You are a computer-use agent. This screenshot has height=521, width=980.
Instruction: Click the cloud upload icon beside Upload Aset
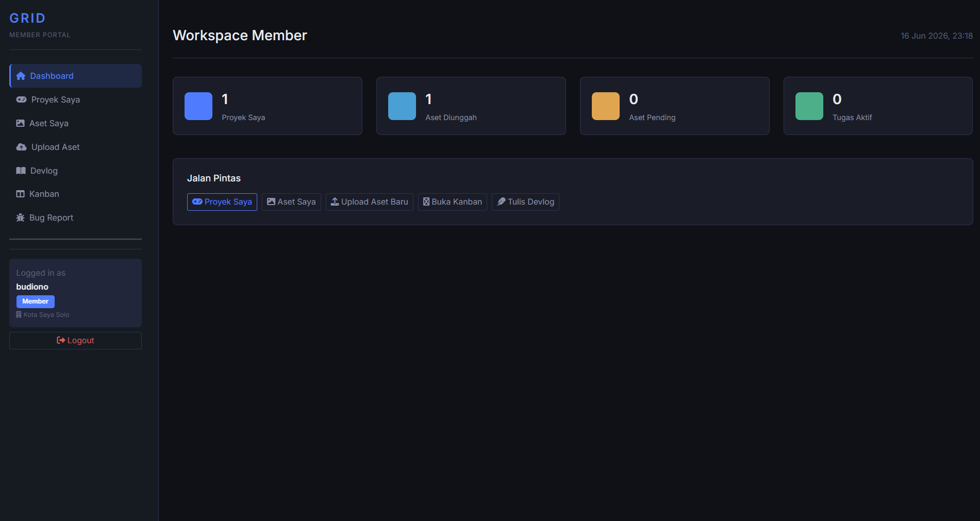point(21,147)
